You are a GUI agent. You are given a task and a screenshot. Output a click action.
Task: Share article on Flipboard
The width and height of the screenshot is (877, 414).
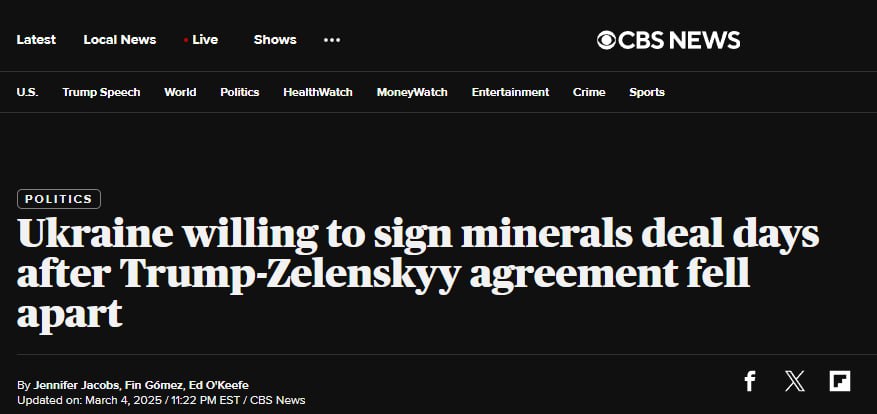(840, 381)
